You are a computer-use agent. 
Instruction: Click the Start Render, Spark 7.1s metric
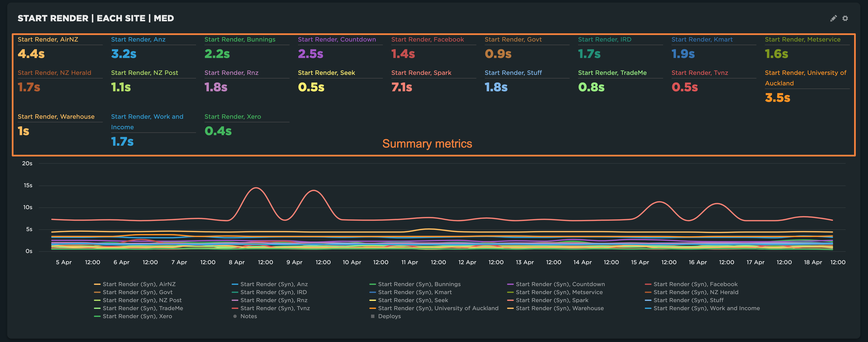click(x=401, y=87)
